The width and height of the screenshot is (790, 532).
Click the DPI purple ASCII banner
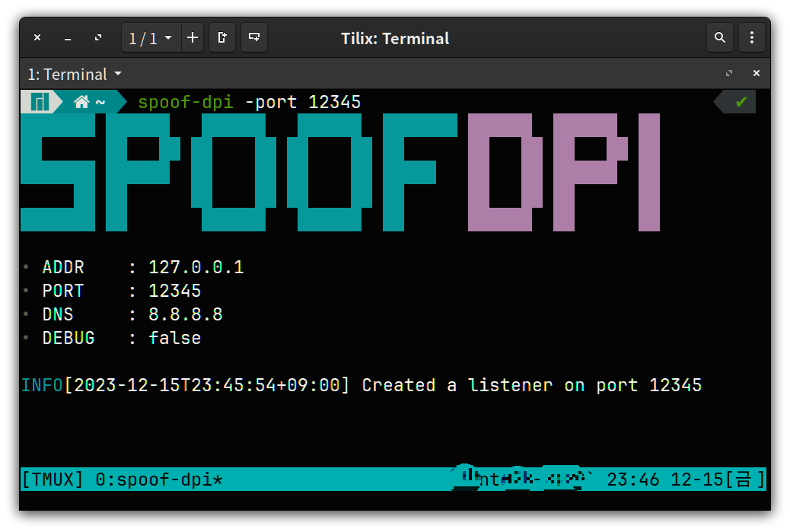point(564,172)
